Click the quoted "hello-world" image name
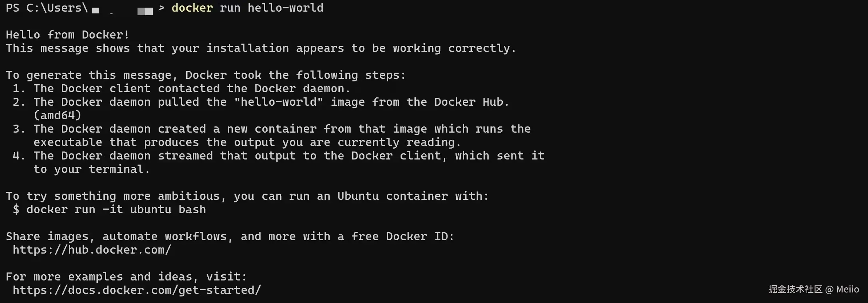Viewport: 868px width, 303px height. [278, 102]
